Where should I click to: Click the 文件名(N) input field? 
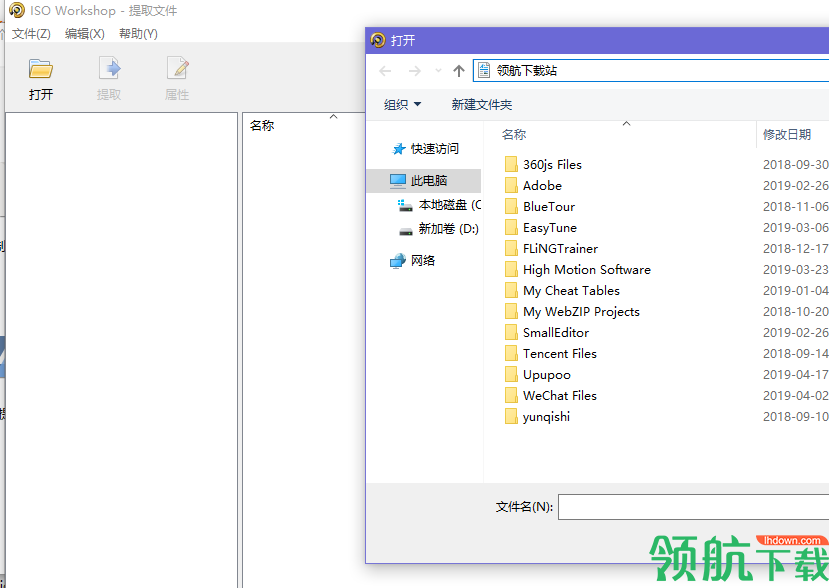tap(694, 507)
